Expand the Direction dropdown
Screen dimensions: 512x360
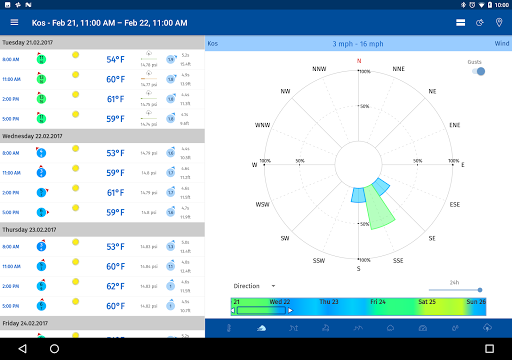point(254,286)
